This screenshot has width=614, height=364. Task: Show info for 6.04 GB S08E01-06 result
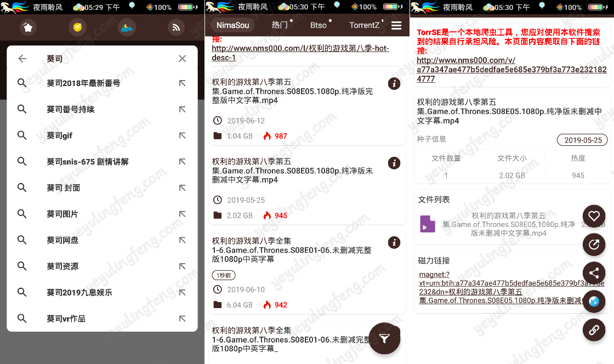tap(394, 242)
